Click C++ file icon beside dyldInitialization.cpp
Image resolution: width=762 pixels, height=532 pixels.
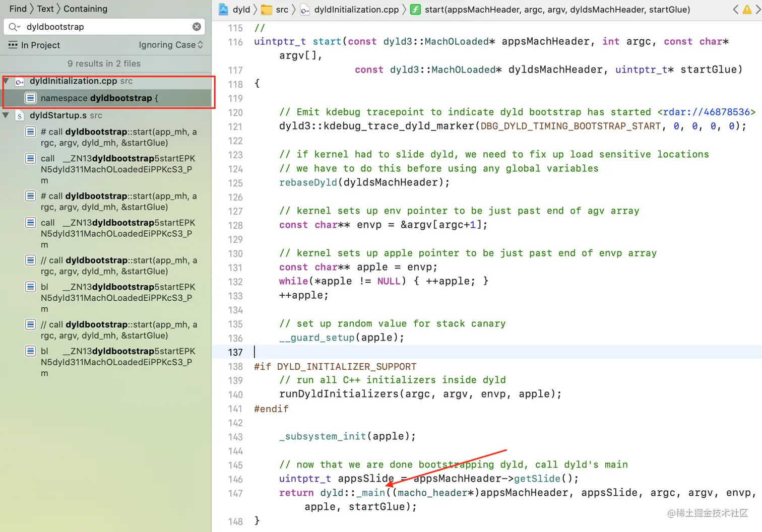pos(20,81)
